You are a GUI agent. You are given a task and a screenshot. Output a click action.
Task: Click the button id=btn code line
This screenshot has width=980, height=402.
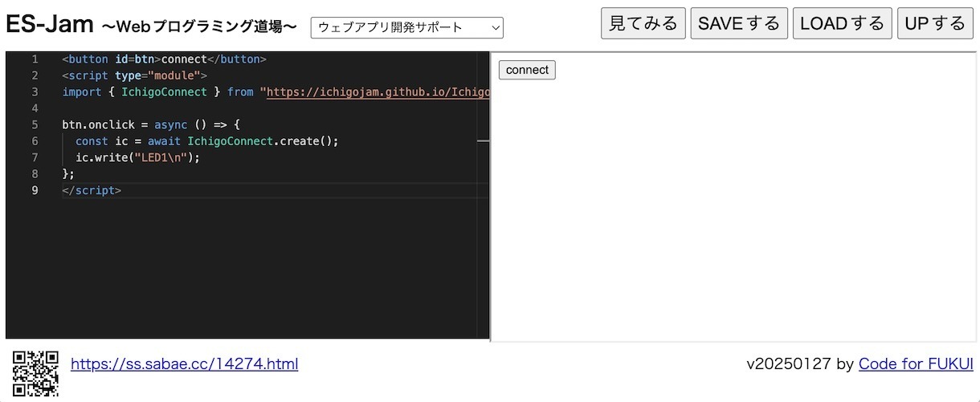pos(164,59)
